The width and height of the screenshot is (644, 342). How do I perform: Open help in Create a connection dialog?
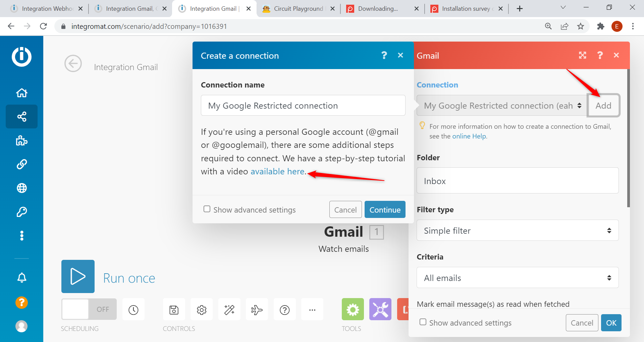click(x=384, y=55)
